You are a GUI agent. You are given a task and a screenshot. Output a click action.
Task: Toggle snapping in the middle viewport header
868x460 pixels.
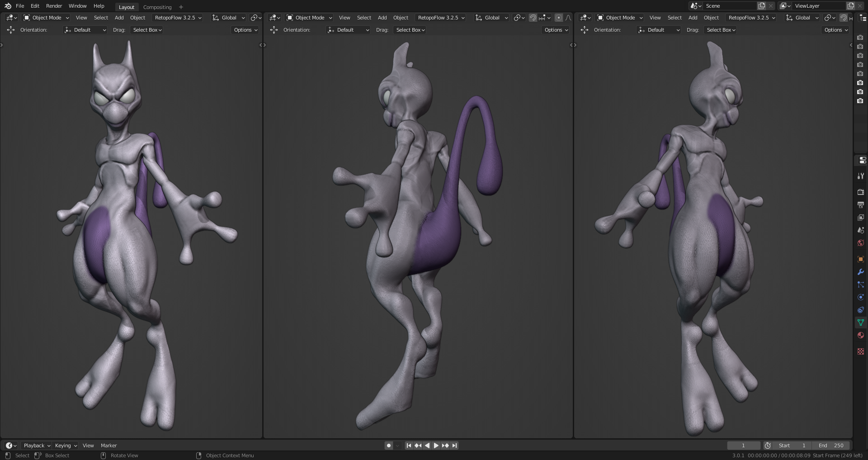point(533,18)
